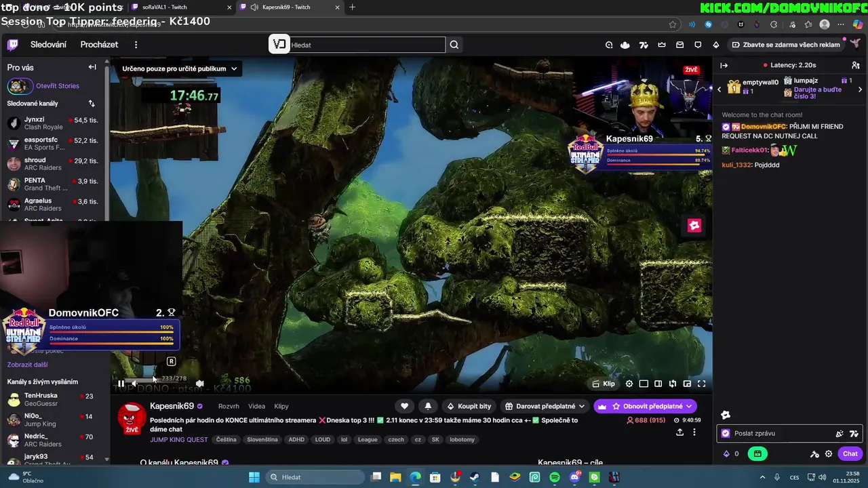Click the red stream overlay icon on the video
The height and width of the screenshot is (488, 868).
pos(694,226)
